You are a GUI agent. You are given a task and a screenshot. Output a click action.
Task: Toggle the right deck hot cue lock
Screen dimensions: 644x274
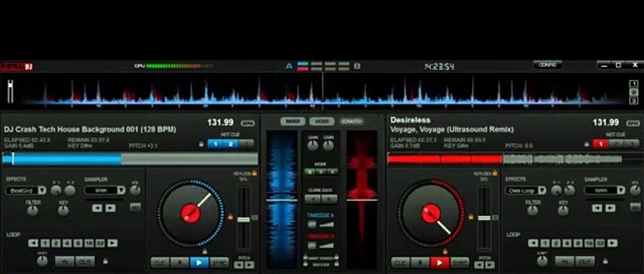pos(586,144)
